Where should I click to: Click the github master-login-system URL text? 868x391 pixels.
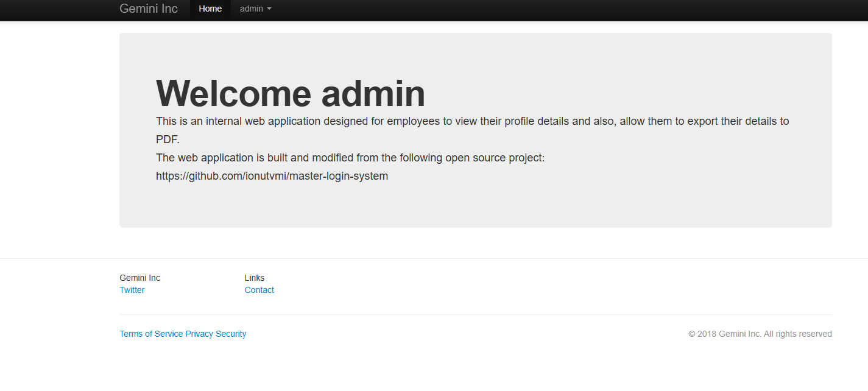coord(272,176)
